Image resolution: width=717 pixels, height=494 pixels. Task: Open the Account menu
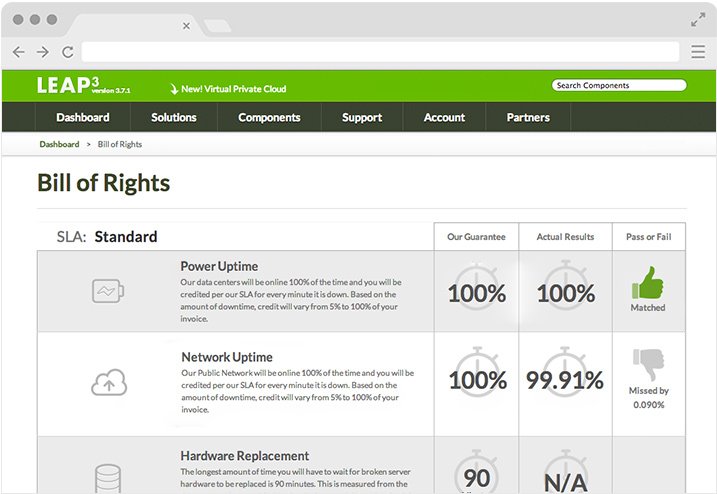(x=444, y=118)
